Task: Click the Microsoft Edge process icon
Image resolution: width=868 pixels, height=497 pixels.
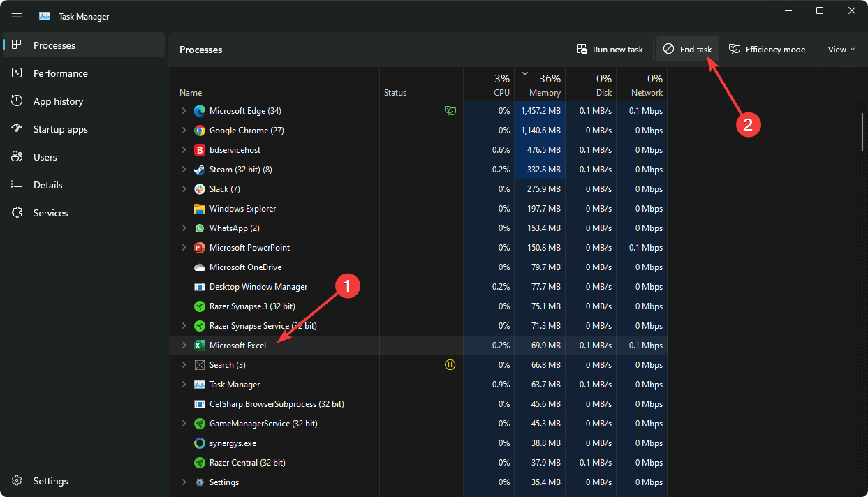Action: point(199,111)
